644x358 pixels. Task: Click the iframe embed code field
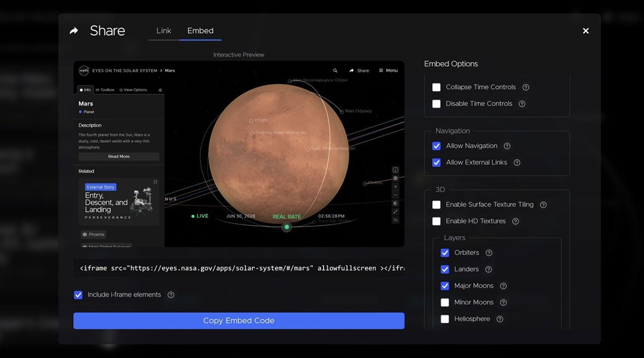(239, 268)
